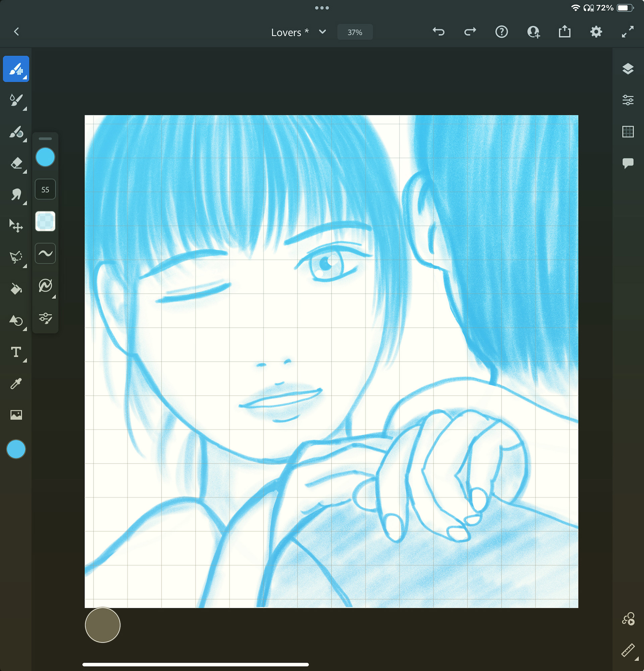Open the pressure dynamics option
The image size is (644, 671).
pos(45,285)
